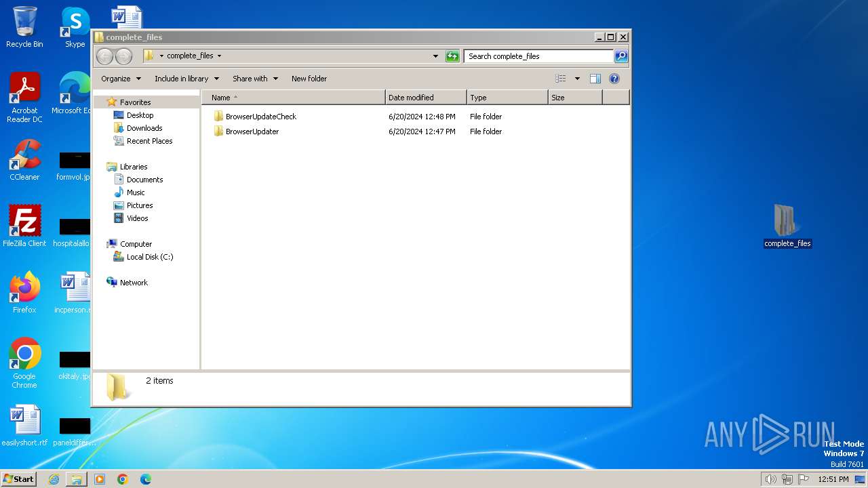Click complete_files in the address breadcrumb
The image size is (868, 488).
[190, 56]
